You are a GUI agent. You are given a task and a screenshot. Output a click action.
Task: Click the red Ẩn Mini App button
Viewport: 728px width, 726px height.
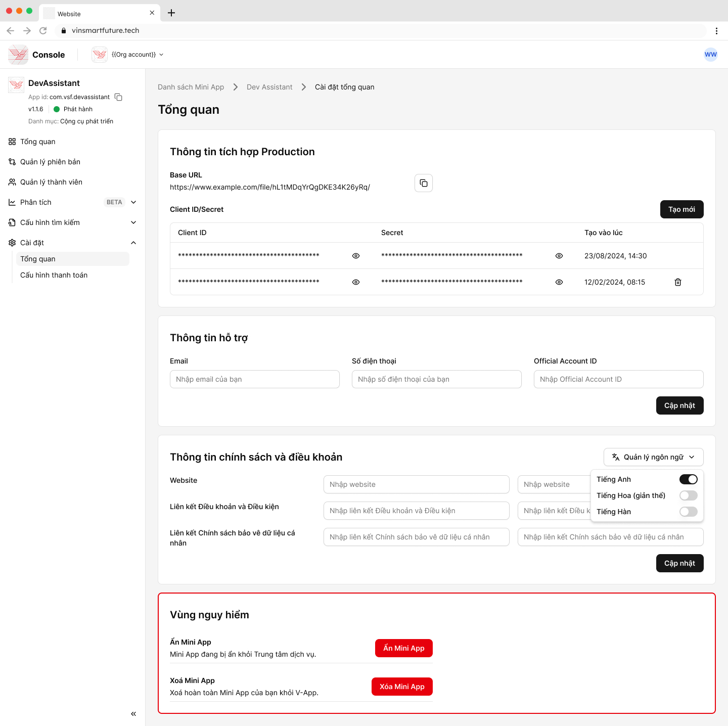click(x=404, y=648)
